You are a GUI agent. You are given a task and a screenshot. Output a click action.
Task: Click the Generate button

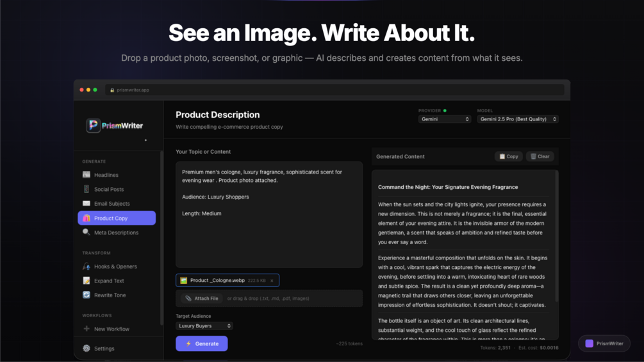202,343
